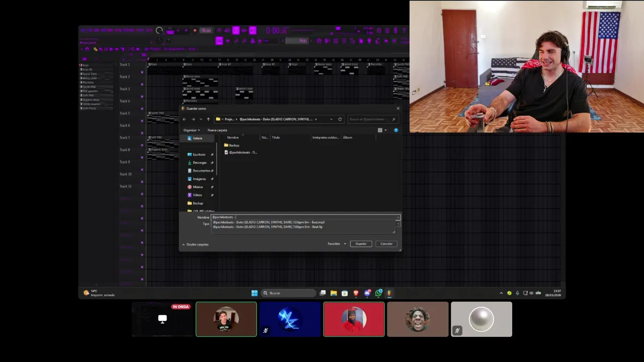The width and height of the screenshot is (644, 362).
Task: Expand the address bar path dropdown
Action: tap(331, 119)
